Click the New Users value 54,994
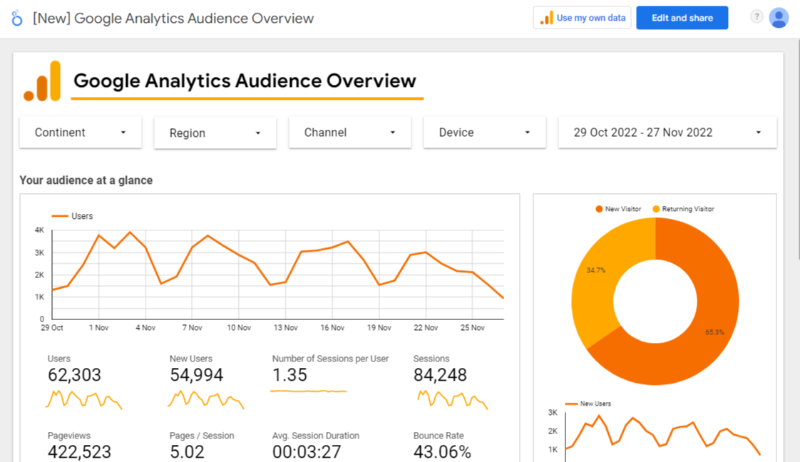Image resolution: width=800 pixels, height=462 pixels. click(196, 375)
